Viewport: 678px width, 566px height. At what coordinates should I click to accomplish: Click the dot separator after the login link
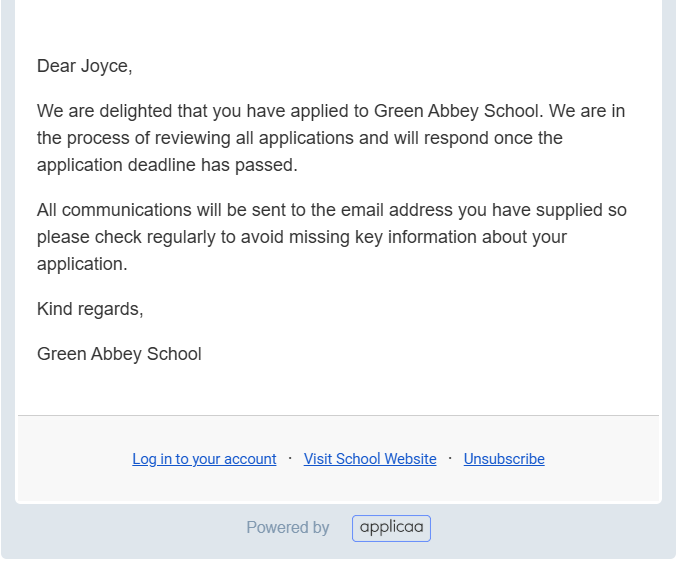click(x=290, y=458)
